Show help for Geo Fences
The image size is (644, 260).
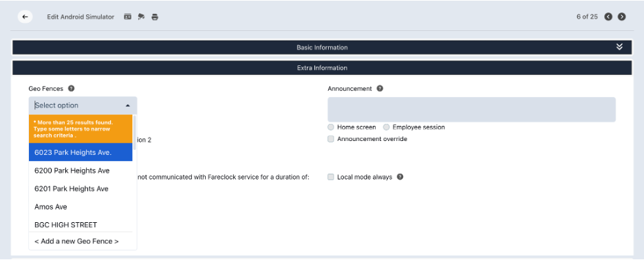tap(71, 88)
